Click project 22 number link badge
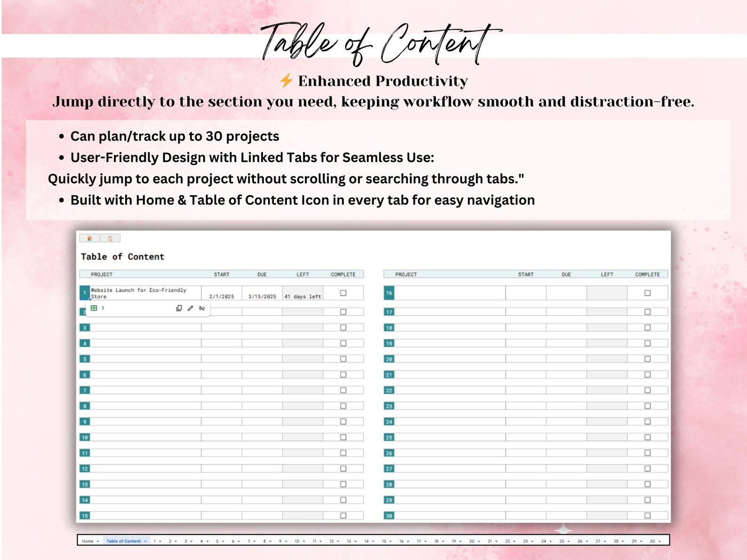 click(389, 391)
